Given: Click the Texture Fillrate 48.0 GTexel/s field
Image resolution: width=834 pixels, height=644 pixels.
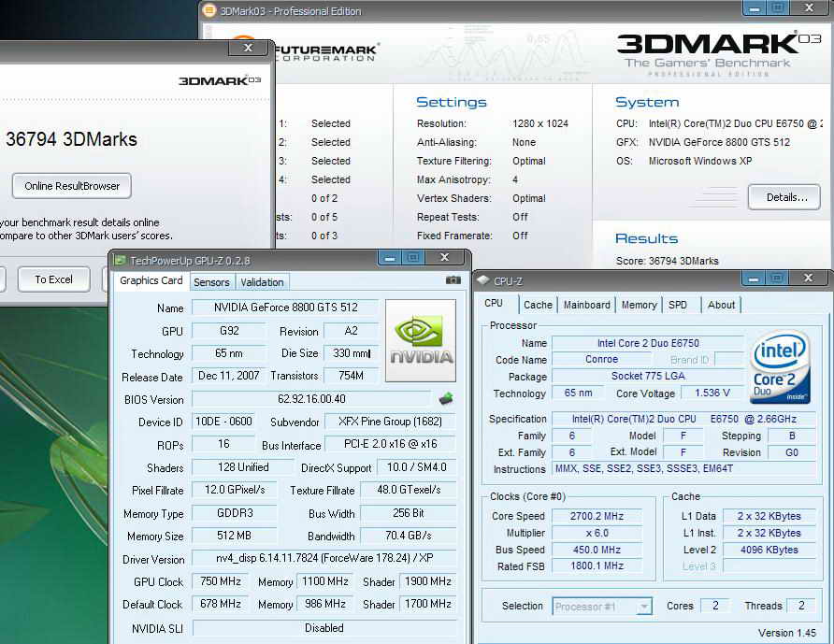Looking at the screenshot, I should 409,489.
